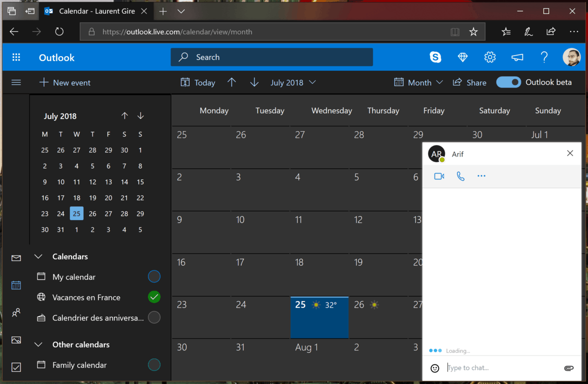Select day 15 in mini calendar
588x384 pixels.
(140, 182)
